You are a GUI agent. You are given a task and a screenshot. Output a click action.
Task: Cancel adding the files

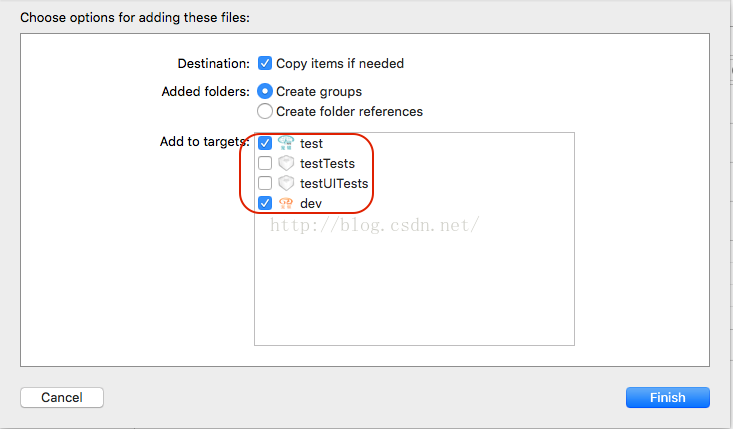pos(62,397)
